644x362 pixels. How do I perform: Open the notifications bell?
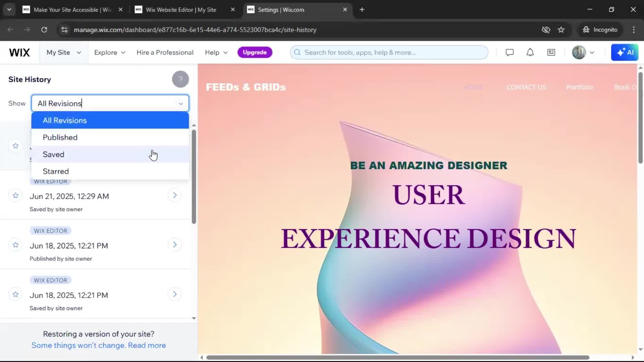click(530, 53)
